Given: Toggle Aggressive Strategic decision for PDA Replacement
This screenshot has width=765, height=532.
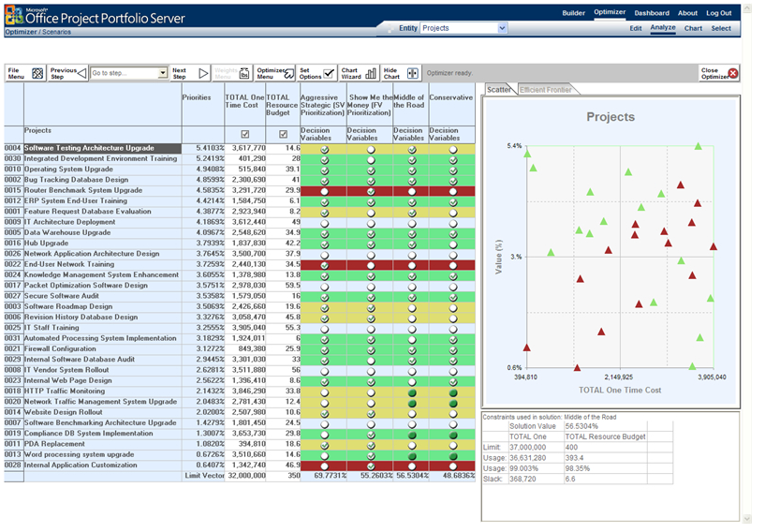Looking at the screenshot, I should [x=324, y=446].
